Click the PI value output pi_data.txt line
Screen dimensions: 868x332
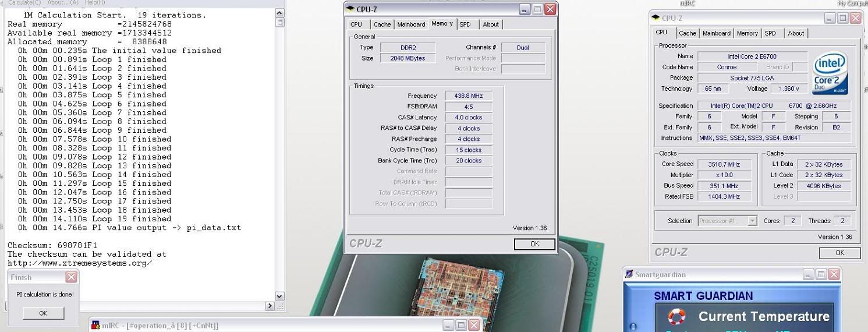[x=129, y=228]
